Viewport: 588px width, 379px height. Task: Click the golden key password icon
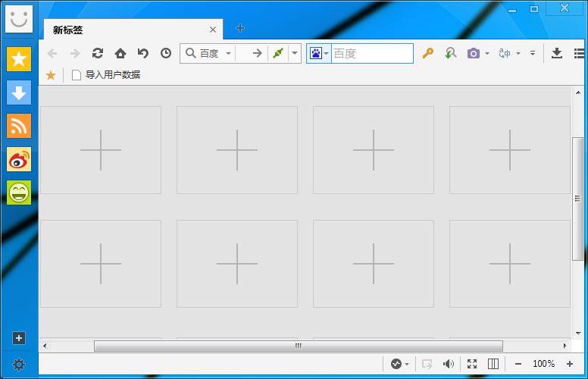pyautogui.click(x=428, y=53)
